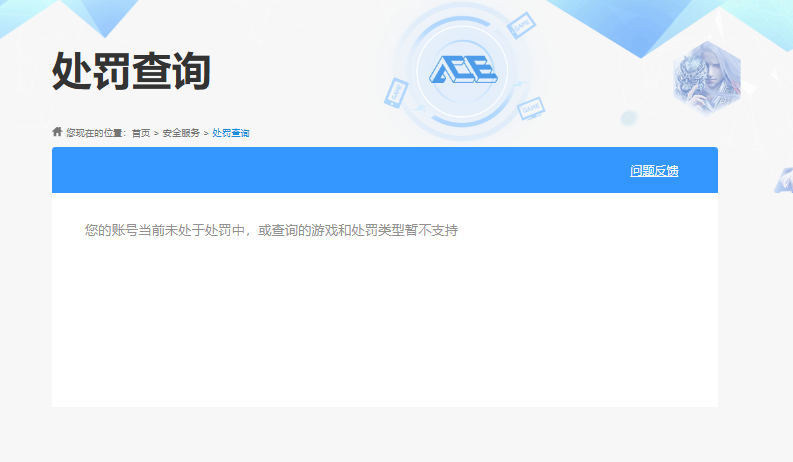Select the blue 处罚查询 breadcrumb item
Viewport: 793px width, 462px height.
point(231,133)
